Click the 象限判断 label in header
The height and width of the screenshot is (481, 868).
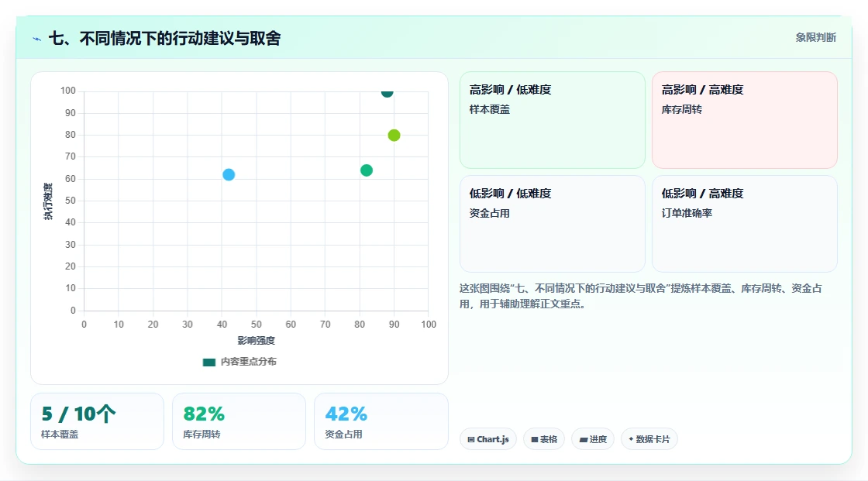[816, 38]
